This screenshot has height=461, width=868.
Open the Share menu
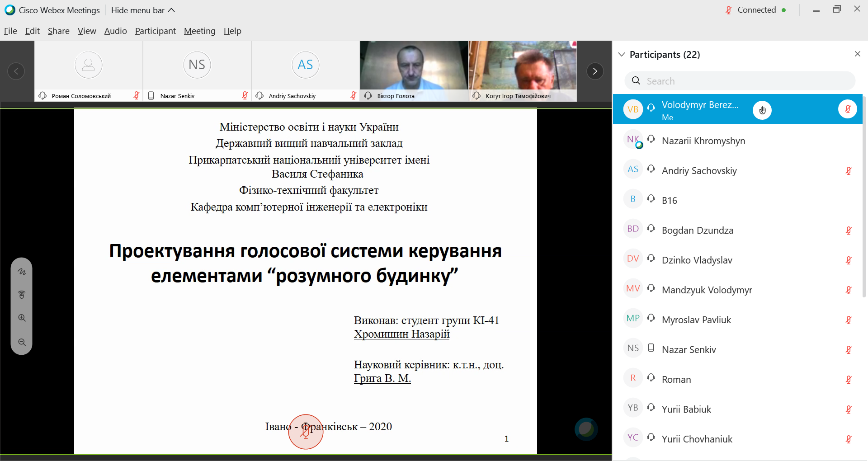coord(59,31)
